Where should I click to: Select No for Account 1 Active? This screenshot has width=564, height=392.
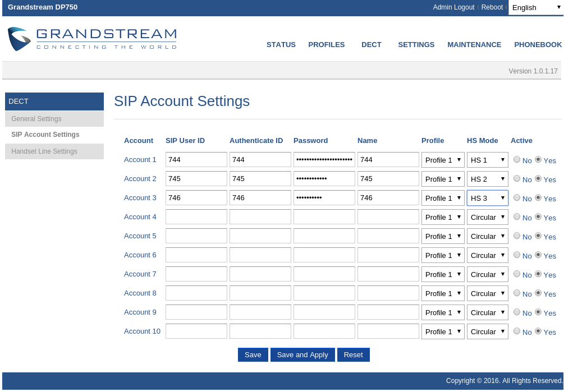(517, 159)
